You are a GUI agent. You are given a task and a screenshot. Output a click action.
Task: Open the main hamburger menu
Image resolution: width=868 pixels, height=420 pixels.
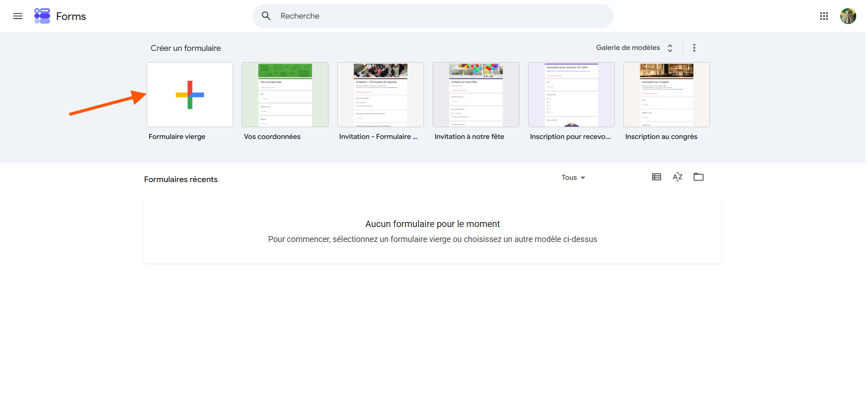click(18, 16)
